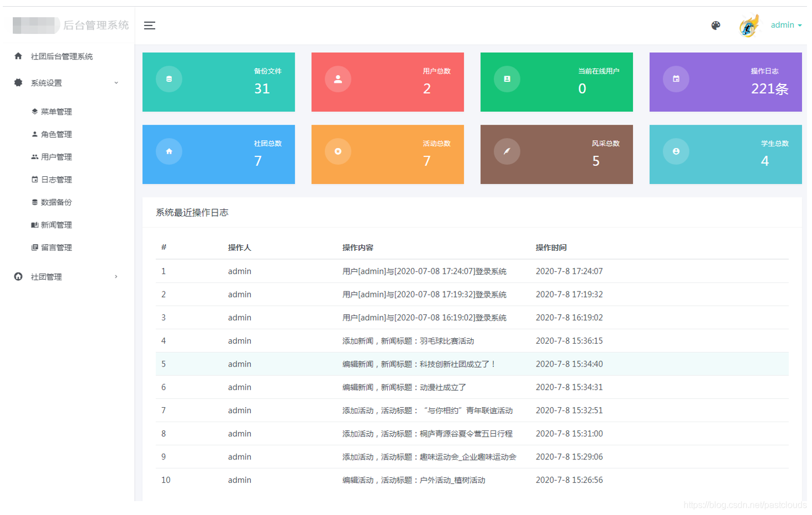812x515 pixels.
Task: Collapse the 系统设置 menu chevron
Action: [x=116, y=83]
